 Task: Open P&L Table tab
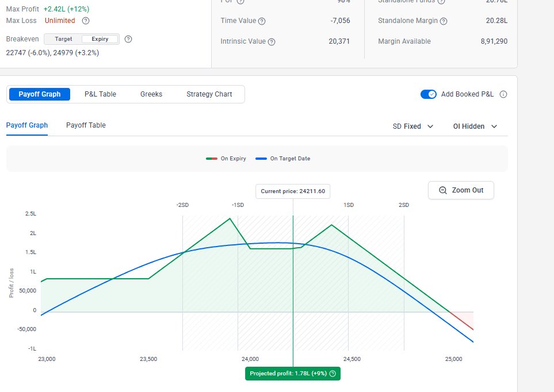[x=100, y=94]
